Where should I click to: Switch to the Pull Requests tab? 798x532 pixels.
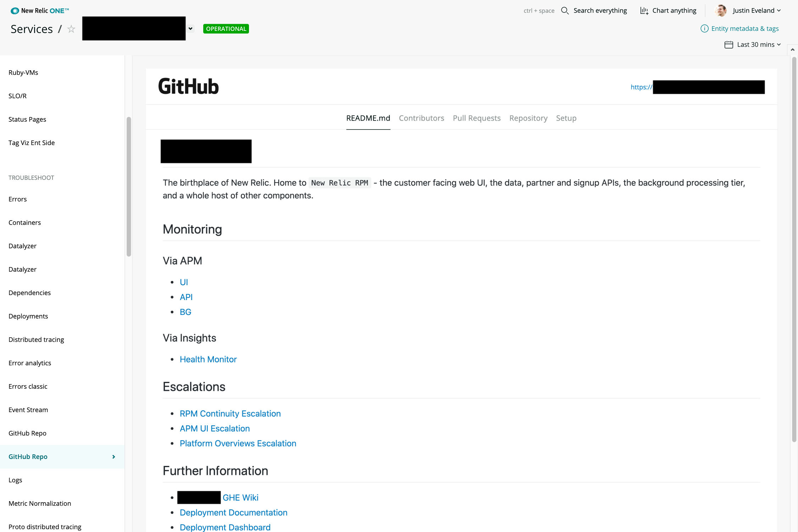(477, 117)
